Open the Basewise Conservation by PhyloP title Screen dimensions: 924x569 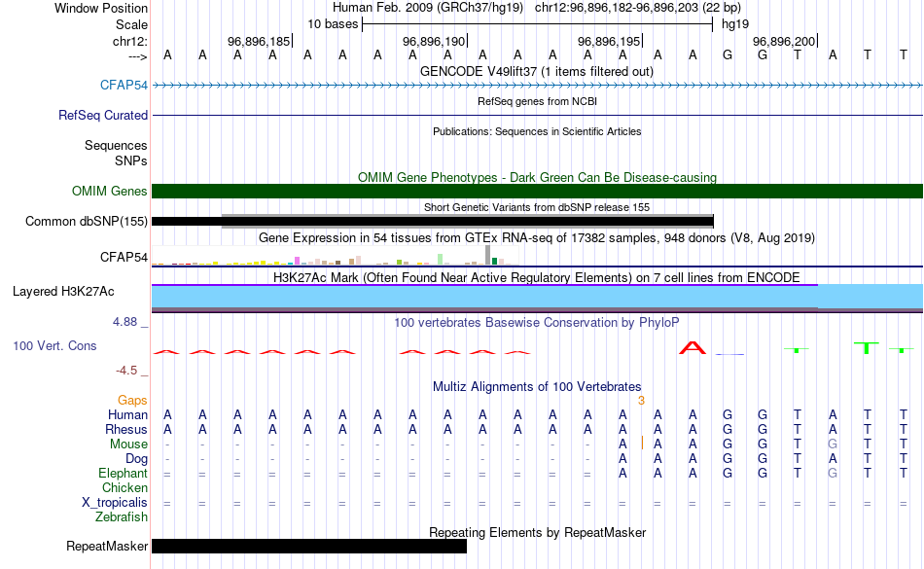pyautogui.click(x=537, y=322)
